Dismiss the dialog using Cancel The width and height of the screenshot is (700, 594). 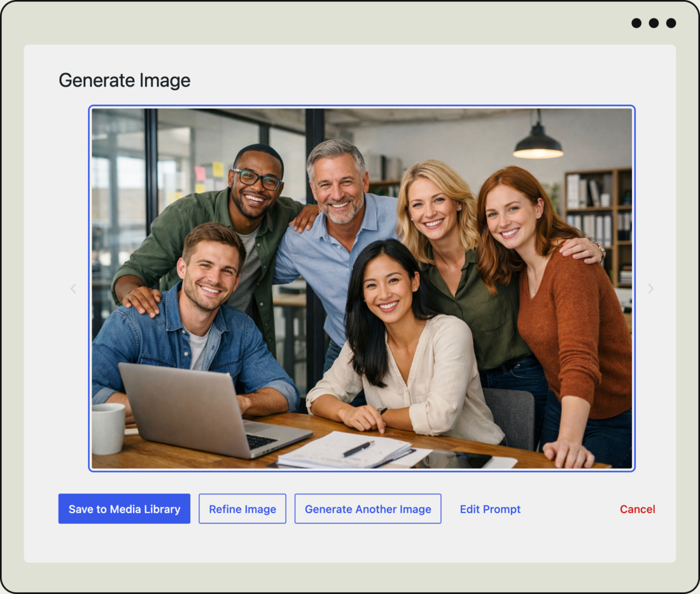coord(637,509)
